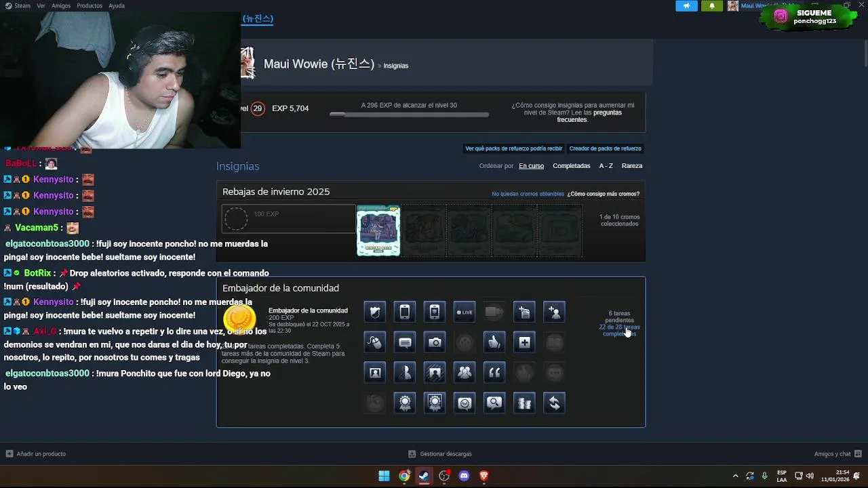Click the level 30 EXP progress bar
This screenshot has width=868, height=488.
[x=409, y=115]
